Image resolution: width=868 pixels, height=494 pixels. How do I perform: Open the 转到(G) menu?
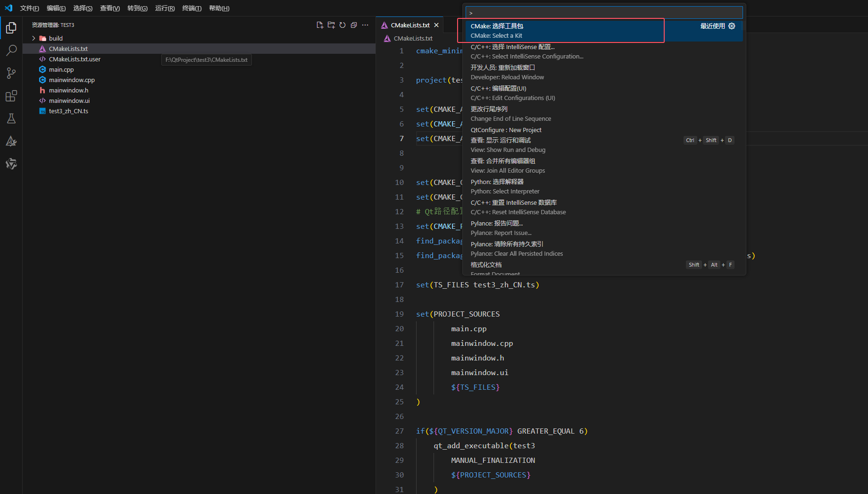click(137, 8)
